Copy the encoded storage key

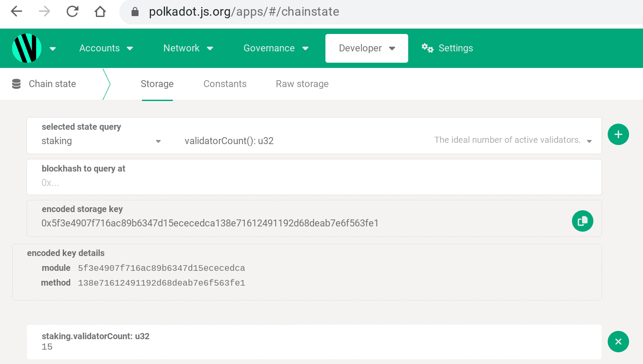click(x=582, y=221)
